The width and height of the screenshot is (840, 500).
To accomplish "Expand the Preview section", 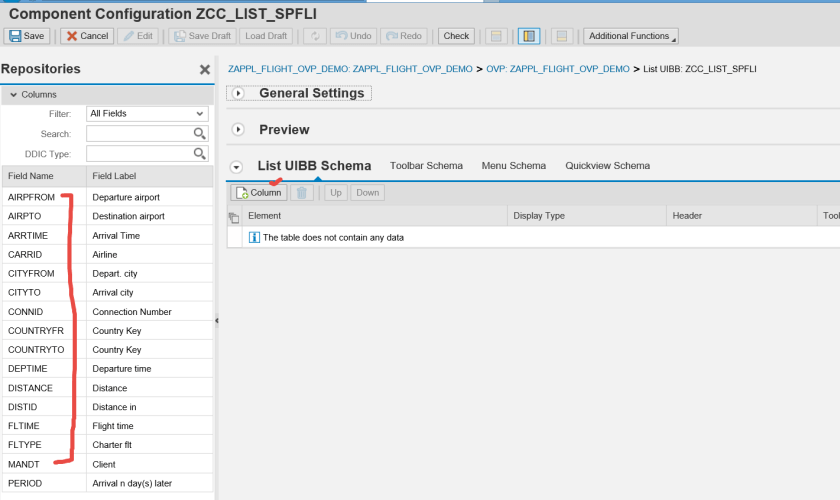I will (238, 130).
